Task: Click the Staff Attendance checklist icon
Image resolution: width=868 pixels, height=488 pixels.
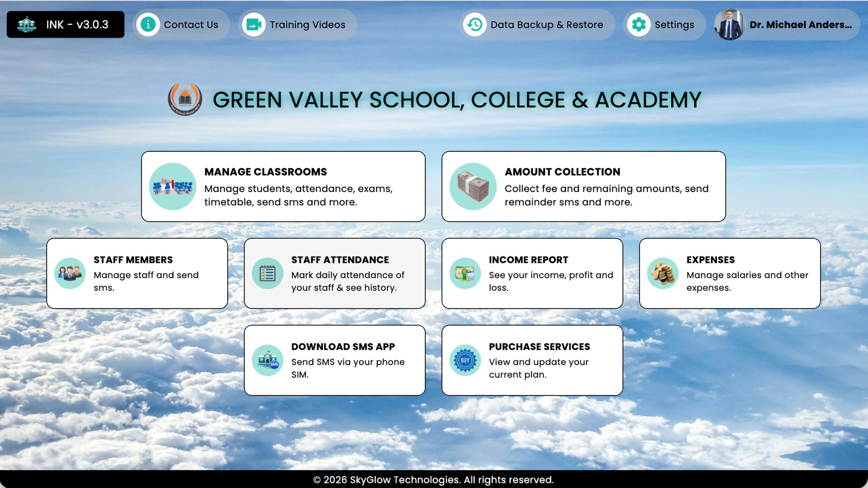Action: tap(268, 273)
